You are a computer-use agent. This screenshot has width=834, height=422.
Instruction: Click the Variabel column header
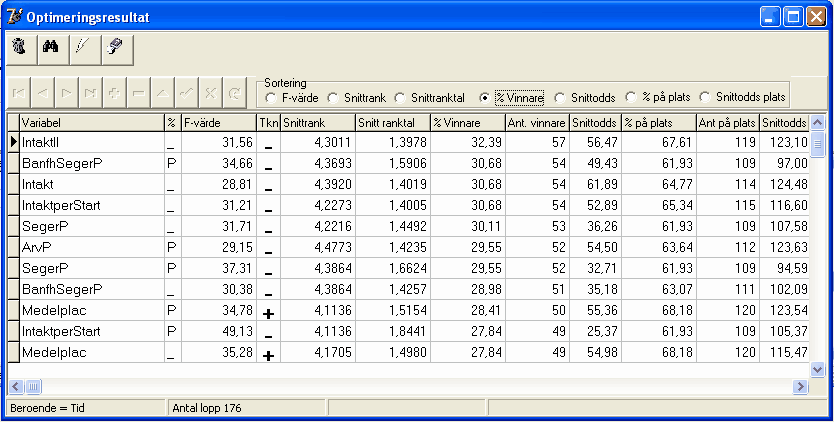[x=92, y=123]
